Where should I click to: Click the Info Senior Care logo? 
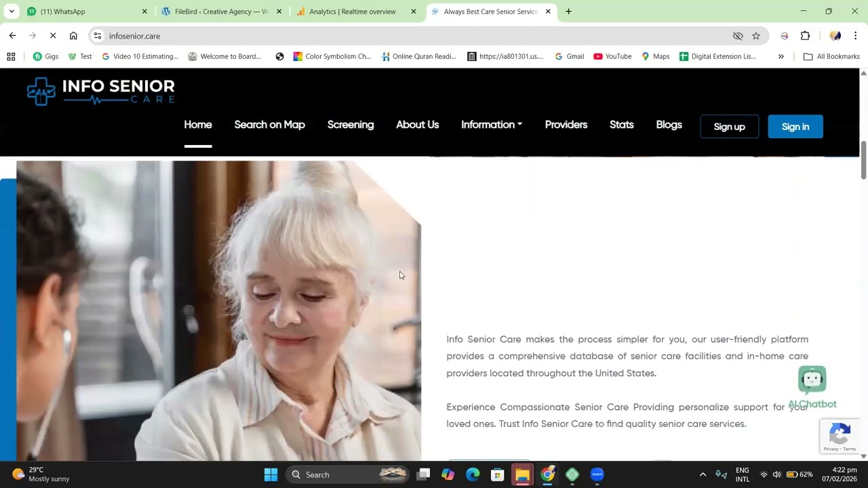101,91
